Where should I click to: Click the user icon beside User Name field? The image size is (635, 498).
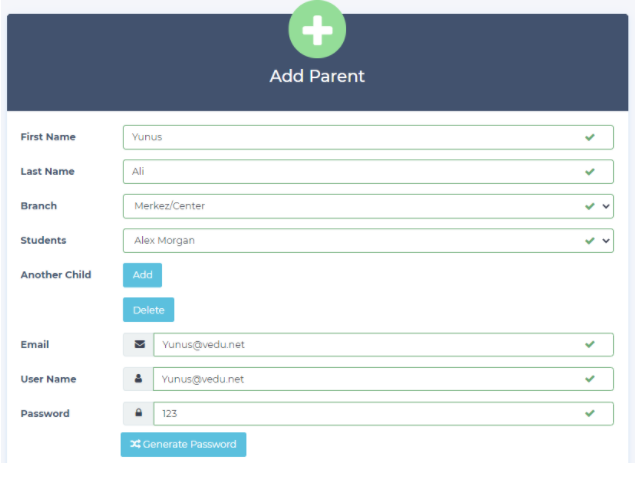(x=138, y=379)
